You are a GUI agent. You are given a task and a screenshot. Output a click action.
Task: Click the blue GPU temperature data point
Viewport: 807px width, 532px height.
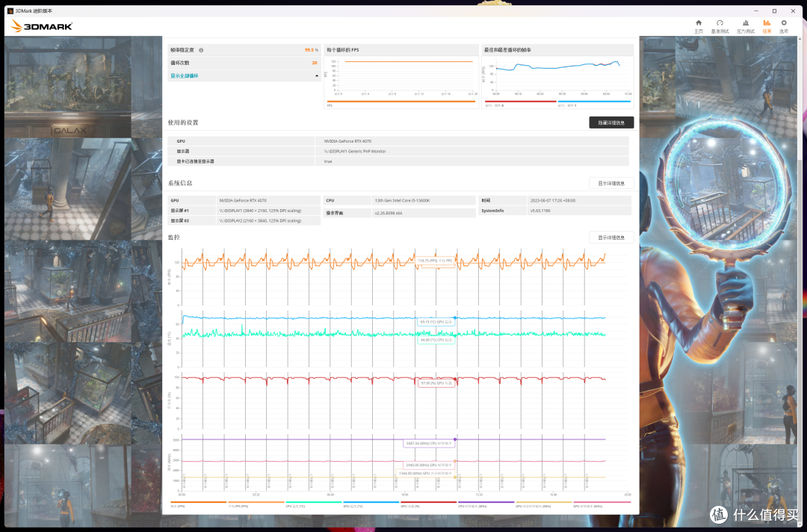(x=455, y=318)
